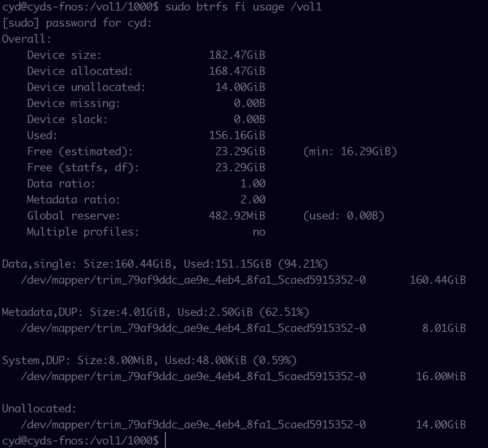Click the device path under Data,single
The width and height of the screenshot is (488, 448).
193,280
